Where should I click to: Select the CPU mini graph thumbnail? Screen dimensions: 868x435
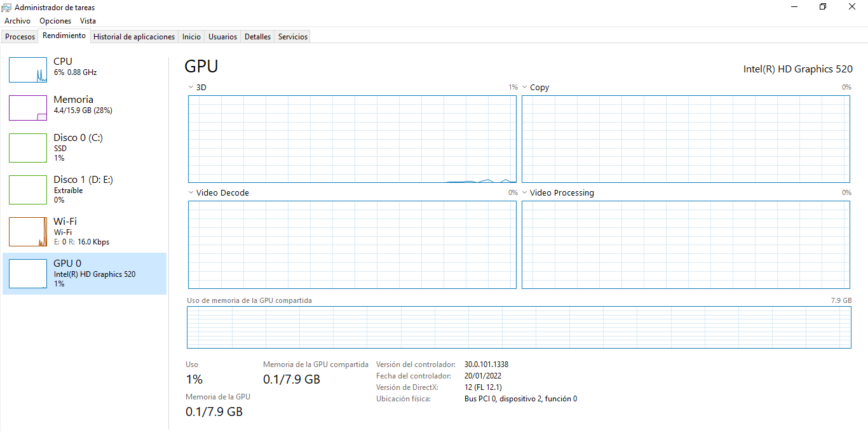[x=28, y=70]
